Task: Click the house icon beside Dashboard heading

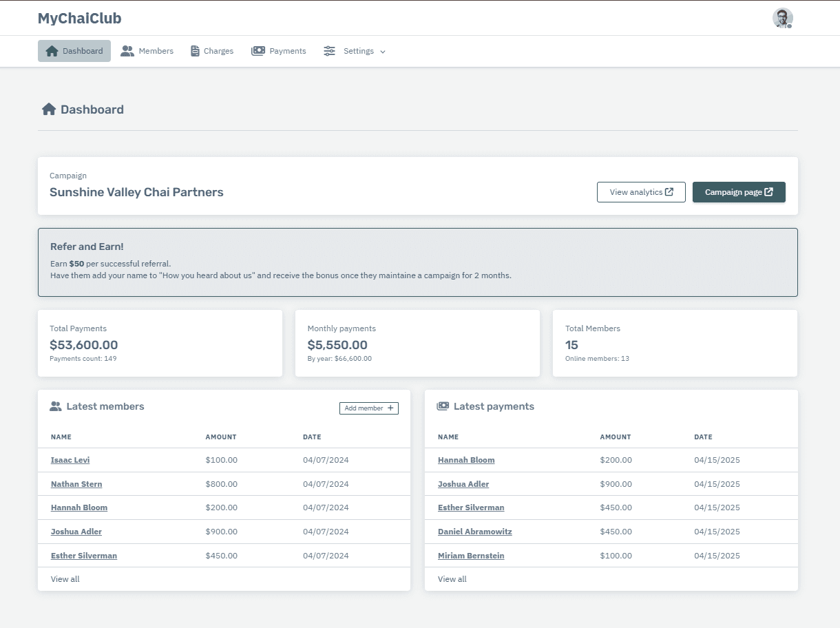Action: tap(48, 109)
